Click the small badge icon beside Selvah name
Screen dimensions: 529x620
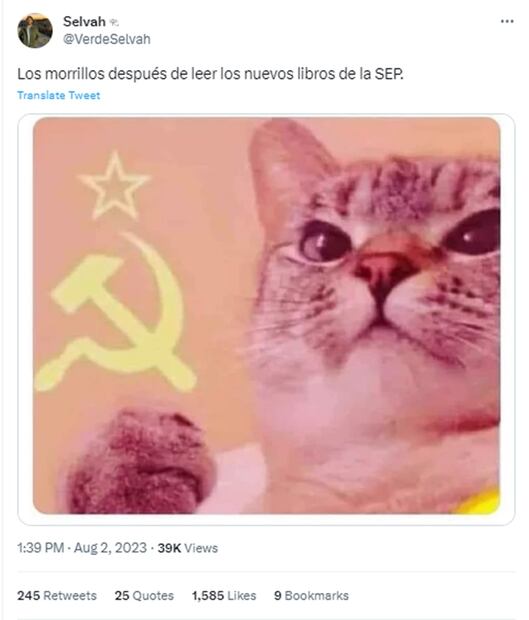pos(114,23)
